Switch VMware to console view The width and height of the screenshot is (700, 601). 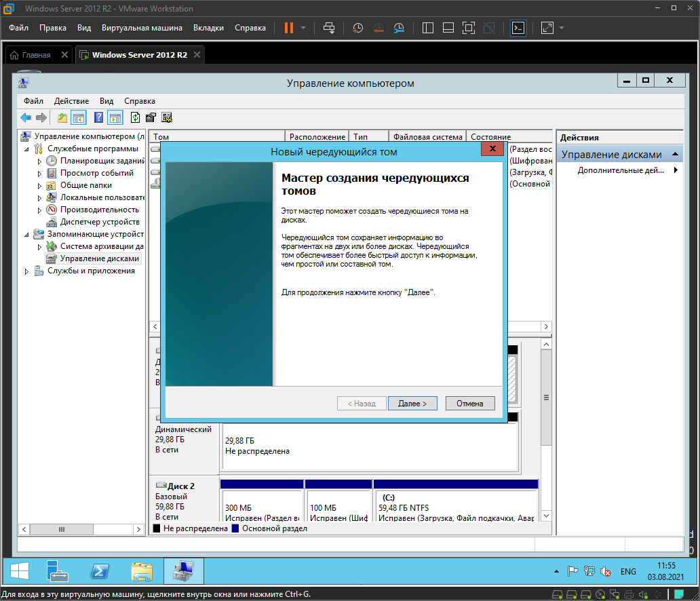[518, 28]
